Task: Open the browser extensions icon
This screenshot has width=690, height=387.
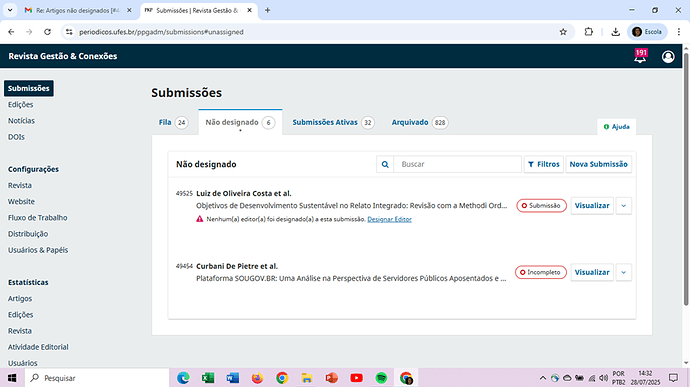Action: (x=588, y=32)
